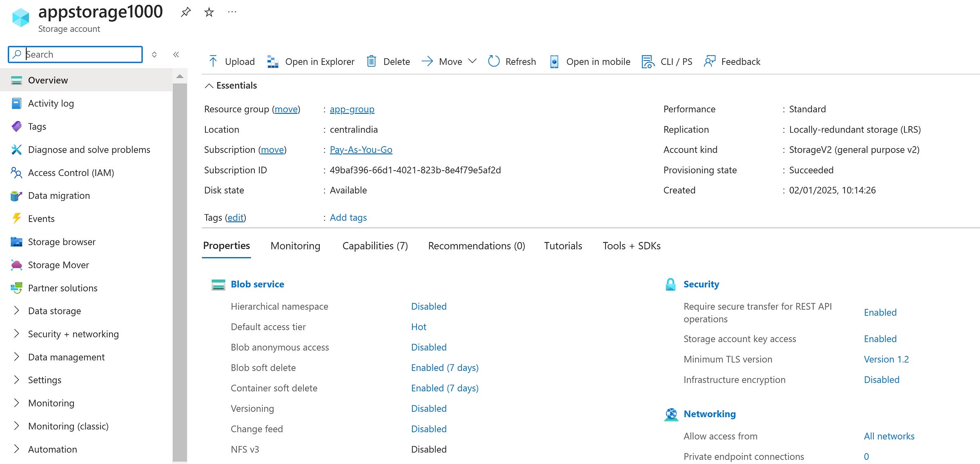Open Storage Mover cloud icon

(16, 265)
